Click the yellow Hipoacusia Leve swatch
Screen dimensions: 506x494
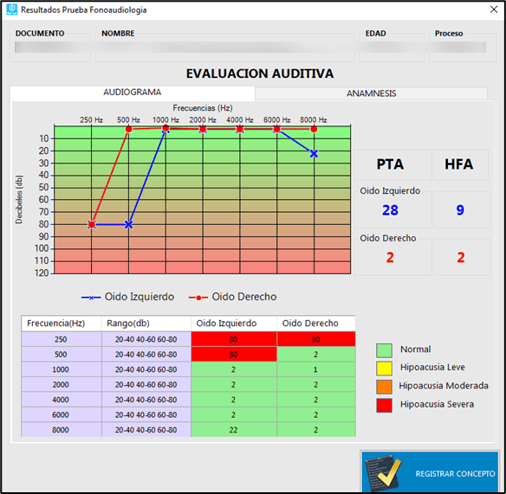384,368
